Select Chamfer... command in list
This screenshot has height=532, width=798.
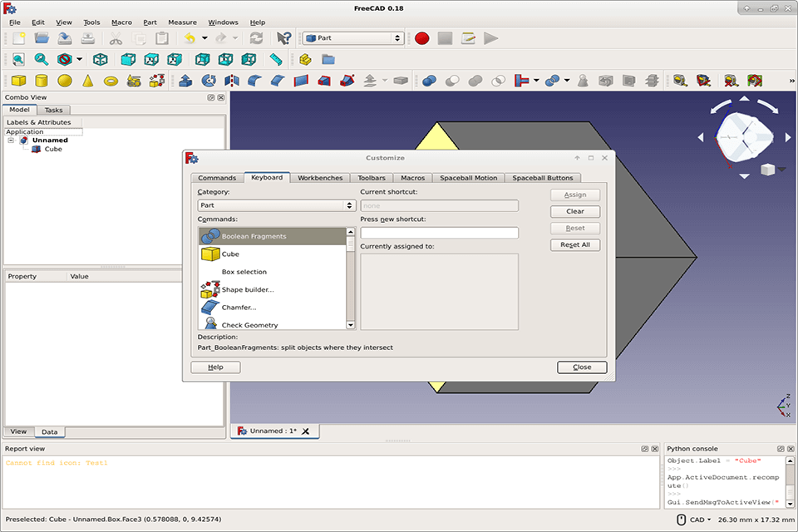click(x=273, y=308)
